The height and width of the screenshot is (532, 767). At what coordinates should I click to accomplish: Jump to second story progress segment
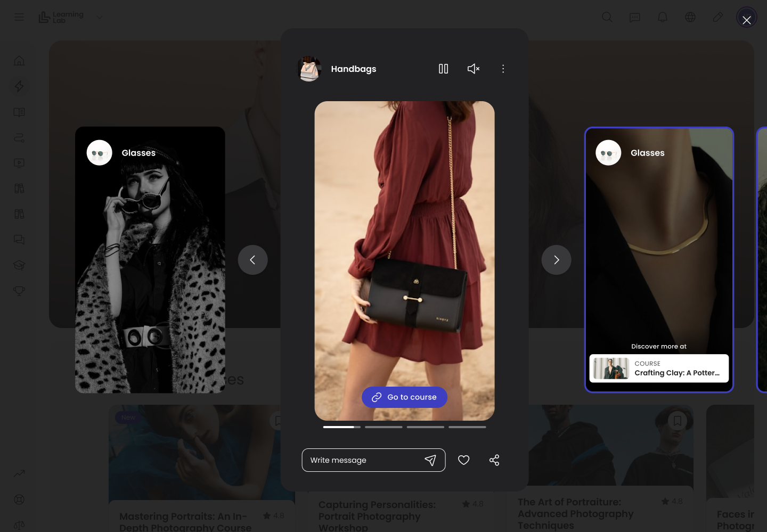coord(383,427)
